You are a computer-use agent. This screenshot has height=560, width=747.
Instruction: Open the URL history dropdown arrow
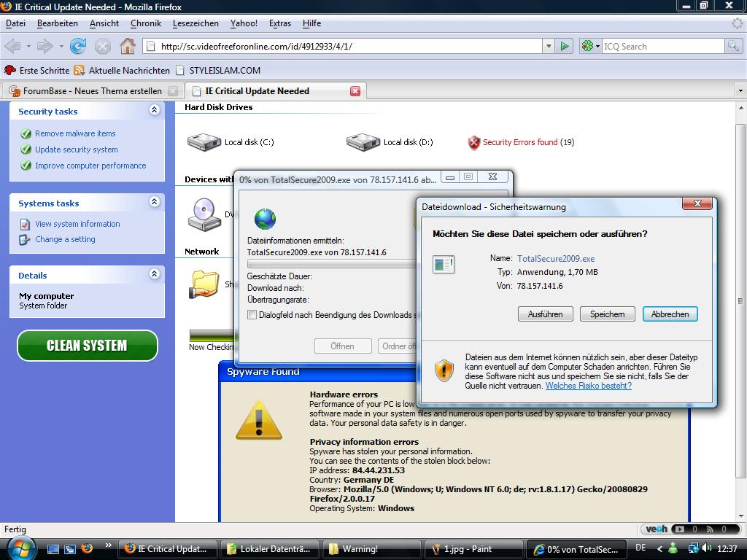[x=549, y=46]
